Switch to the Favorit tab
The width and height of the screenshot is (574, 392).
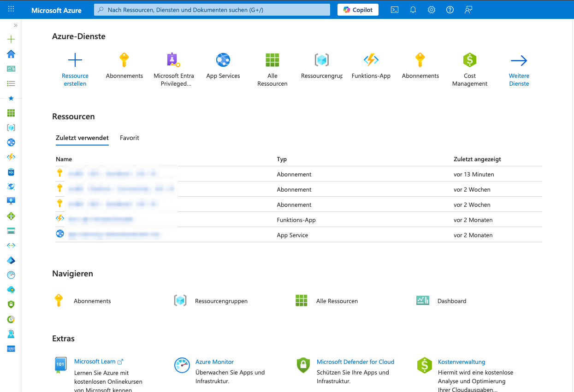click(129, 138)
